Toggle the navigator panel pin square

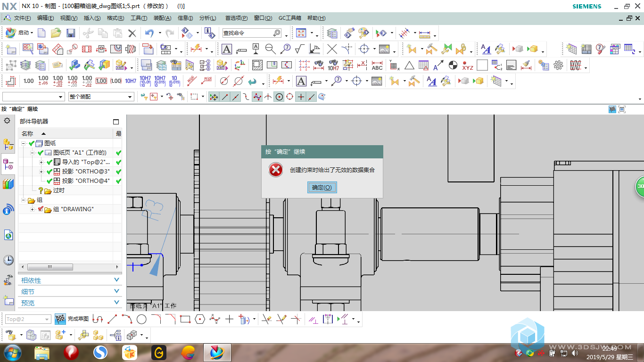(x=116, y=122)
